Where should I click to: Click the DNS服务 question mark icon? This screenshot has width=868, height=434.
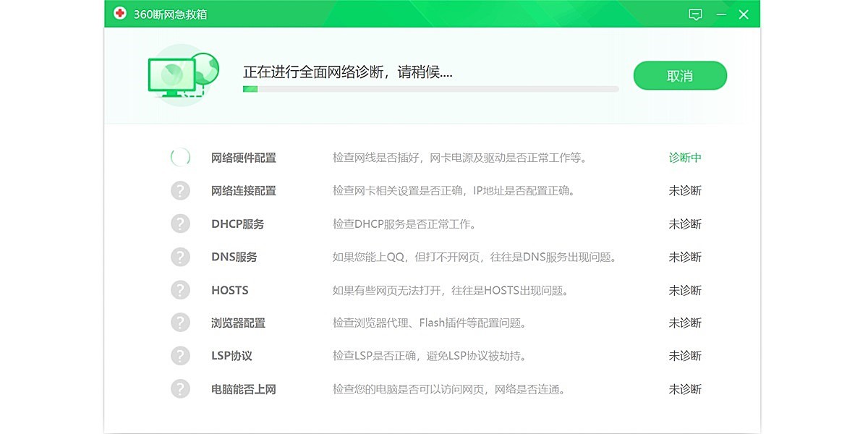[180, 257]
